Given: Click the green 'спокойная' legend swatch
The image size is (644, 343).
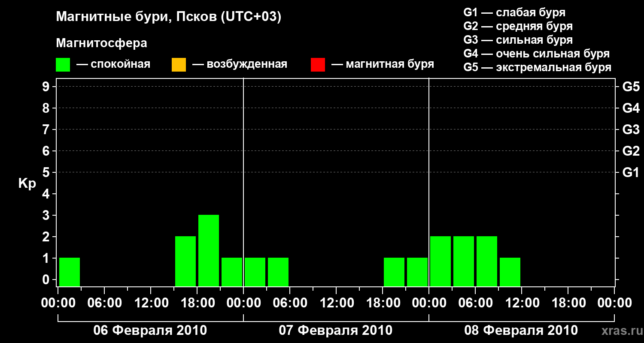Looking at the screenshot, I should coord(63,65).
